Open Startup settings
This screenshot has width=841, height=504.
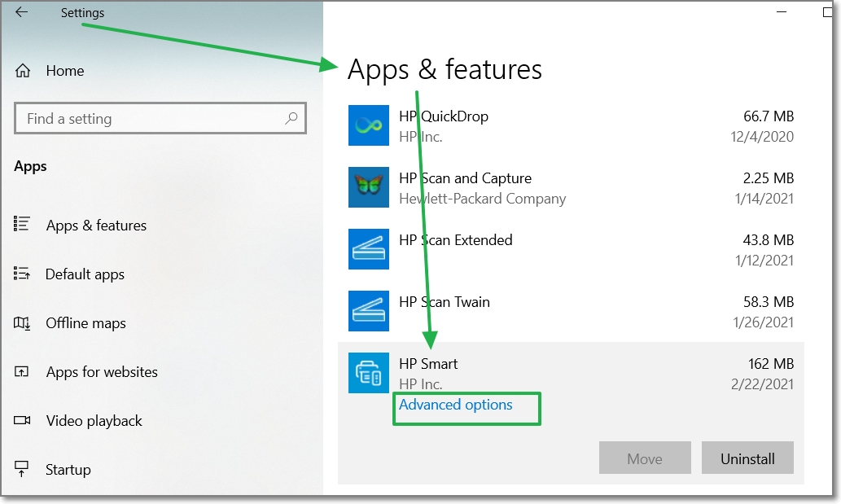tap(68, 470)
